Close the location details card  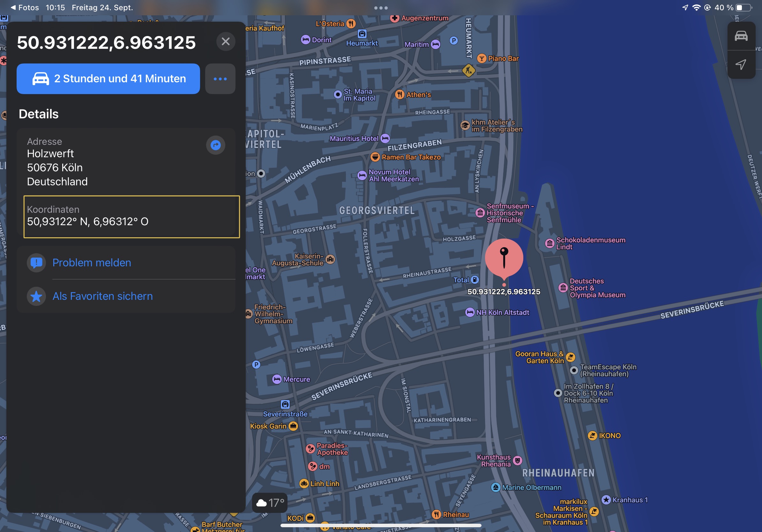click(226, 41)
